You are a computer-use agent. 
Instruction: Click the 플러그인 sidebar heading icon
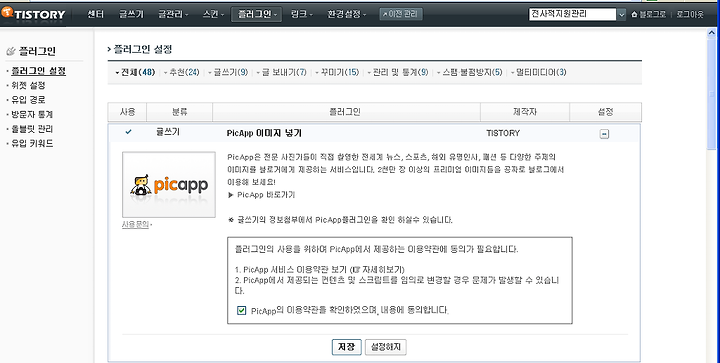pos(11,51)
